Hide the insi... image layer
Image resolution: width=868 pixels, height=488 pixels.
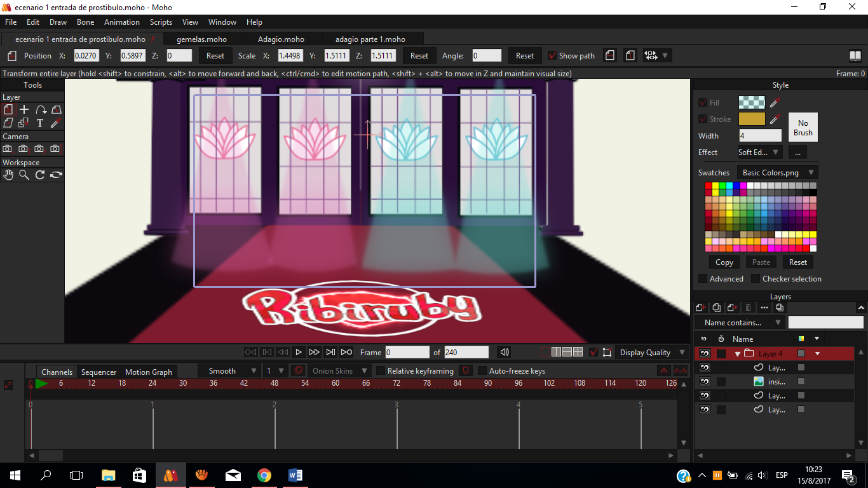704,382
